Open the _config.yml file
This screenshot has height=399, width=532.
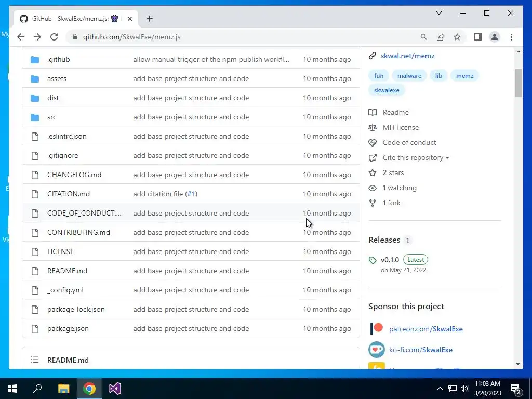click(65, 290)
